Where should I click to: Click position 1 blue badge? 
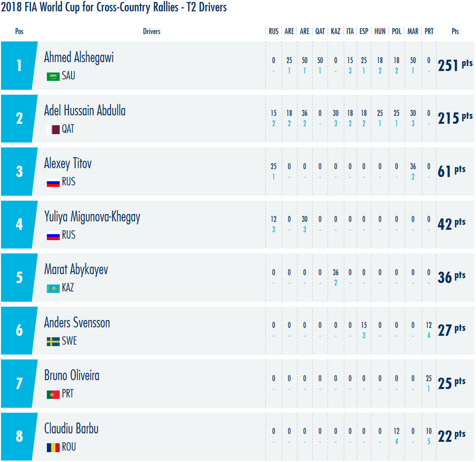click(19, 66)
